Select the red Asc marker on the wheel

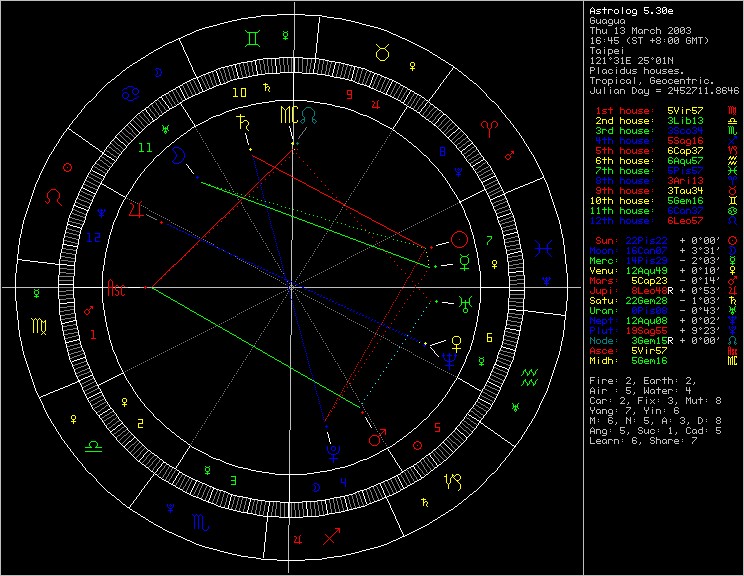click(118, 285)
